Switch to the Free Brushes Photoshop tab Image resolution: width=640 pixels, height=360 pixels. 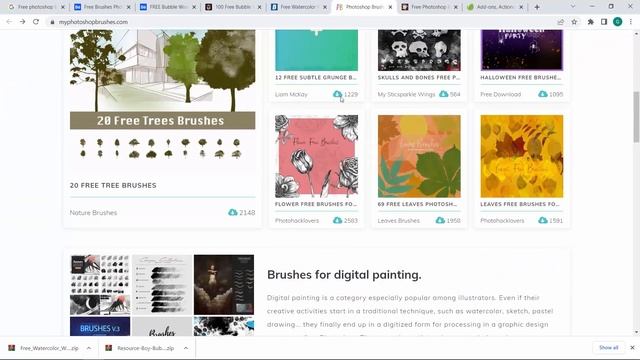[x=102, y=7]
